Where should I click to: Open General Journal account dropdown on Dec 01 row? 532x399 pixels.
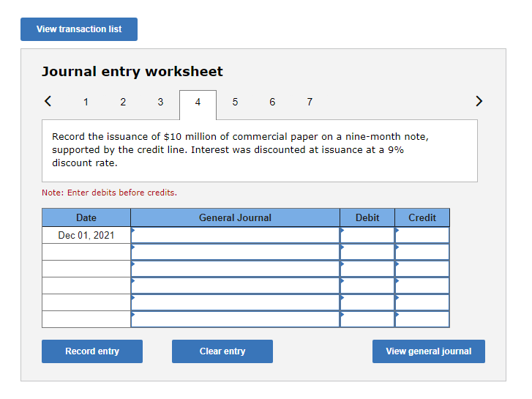[x=235, y=235]
